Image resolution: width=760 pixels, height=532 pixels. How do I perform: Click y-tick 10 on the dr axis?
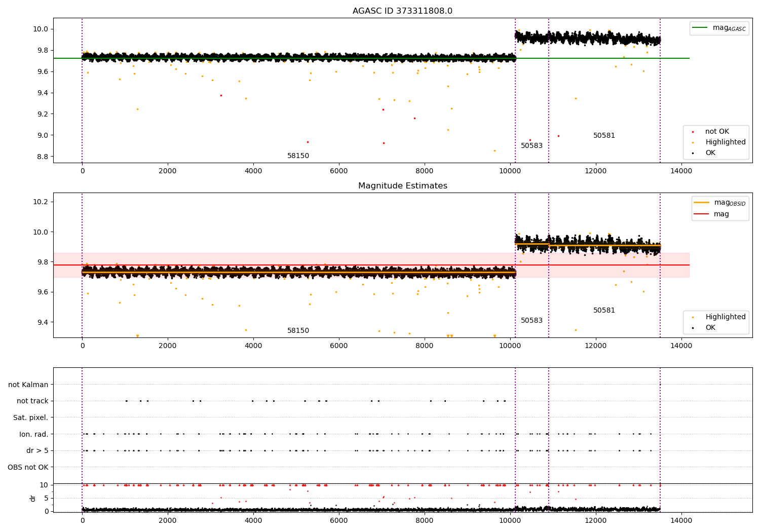(x=44, y=485)
